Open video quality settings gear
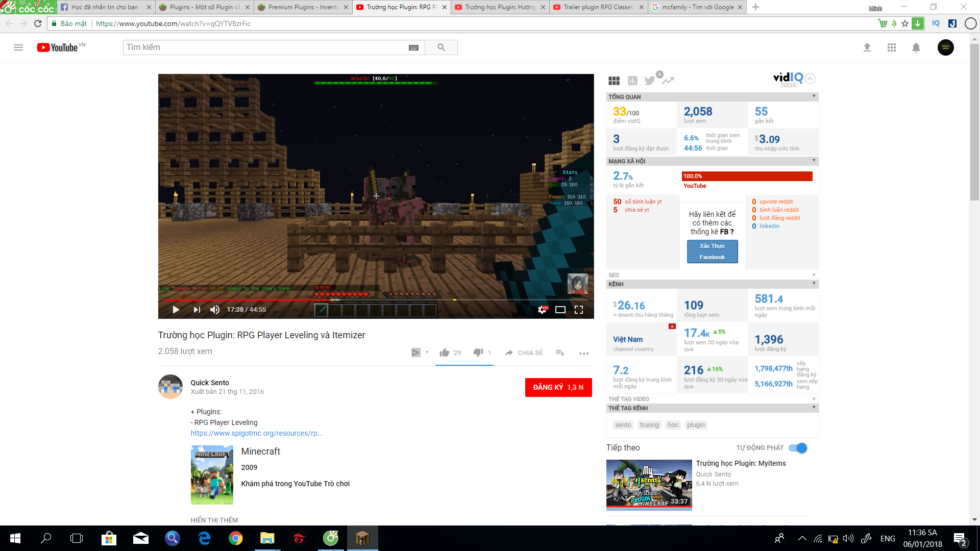 pyautogui.click(x=542, y=310)
